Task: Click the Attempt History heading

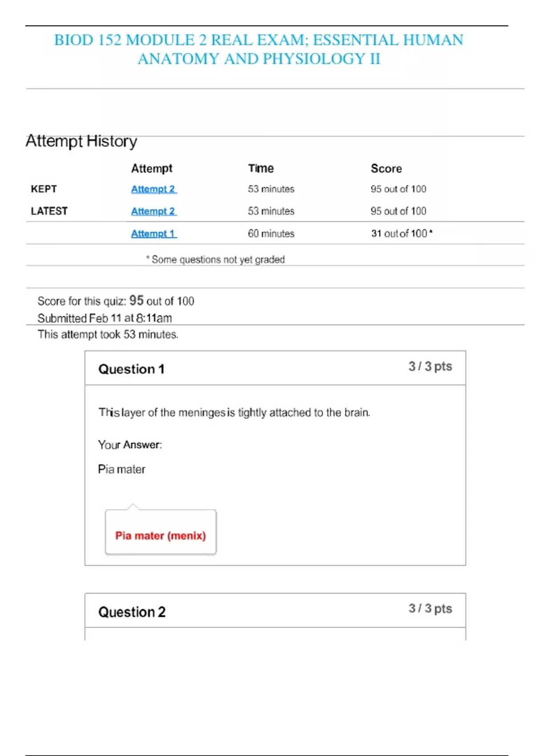Action: pyautogui.click(x=81, y=141)
